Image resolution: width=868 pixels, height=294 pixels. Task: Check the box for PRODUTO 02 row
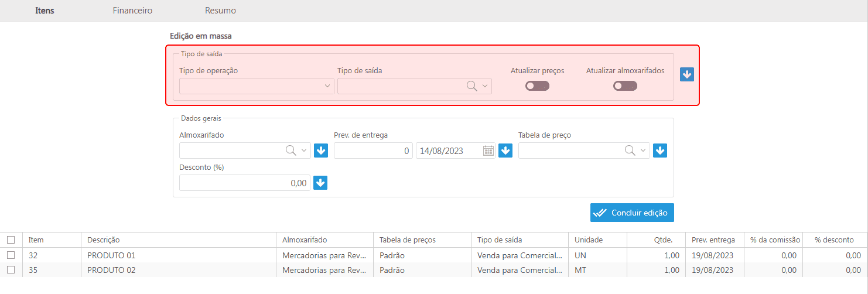[11, 270]
